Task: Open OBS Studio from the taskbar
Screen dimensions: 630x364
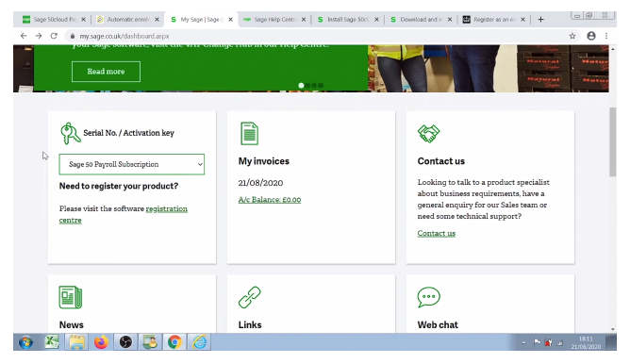Action: click(x=125, y=342)
